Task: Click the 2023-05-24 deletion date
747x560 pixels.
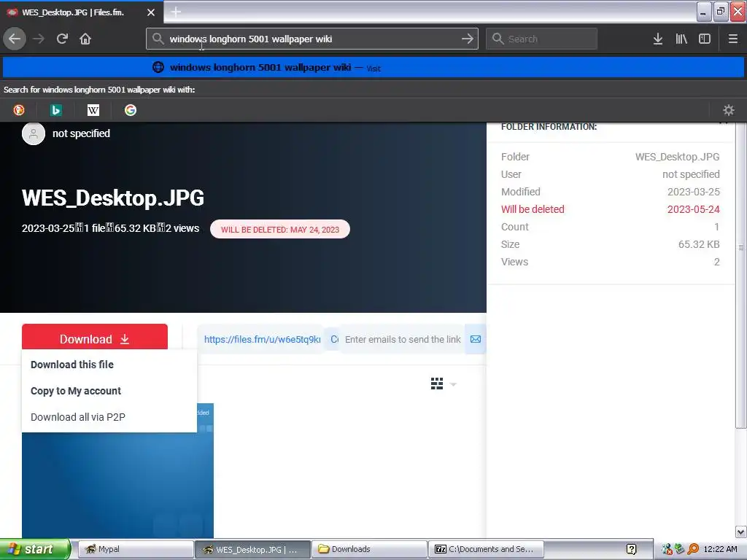Action: pyautogui.click(x=693, y=209)
